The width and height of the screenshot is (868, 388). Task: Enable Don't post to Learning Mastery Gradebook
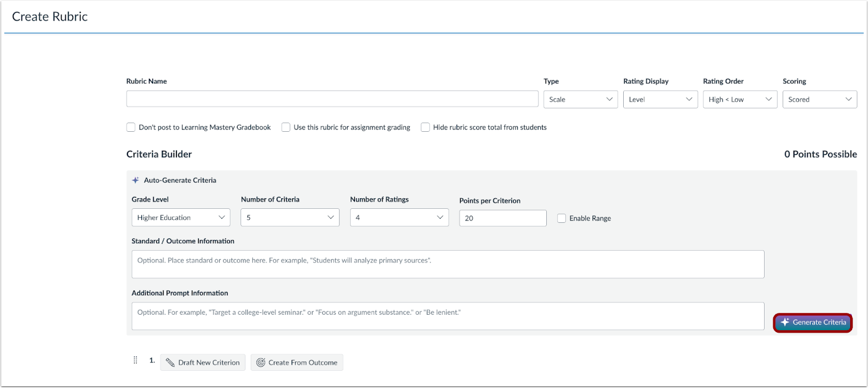tap(131, 127)
